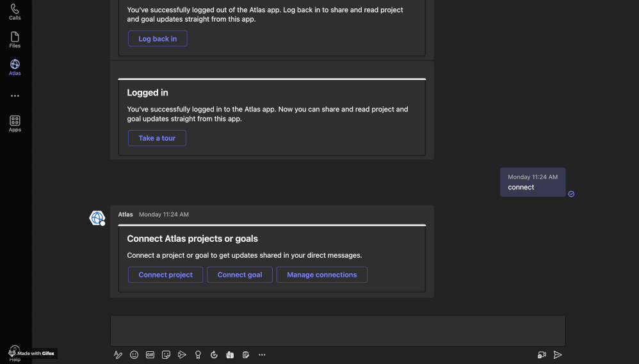Screen dimensions: 639x364
Task: Open the emoji picker
Action: pos(134,355)
